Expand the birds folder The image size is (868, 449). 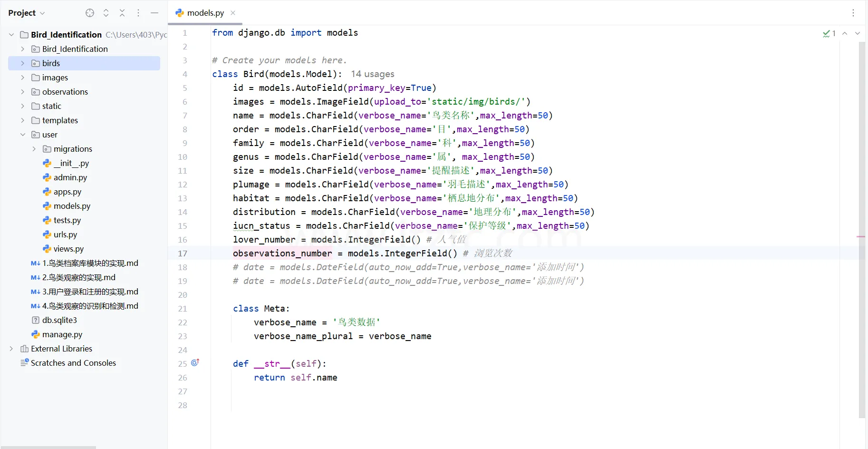click(22, 63)
